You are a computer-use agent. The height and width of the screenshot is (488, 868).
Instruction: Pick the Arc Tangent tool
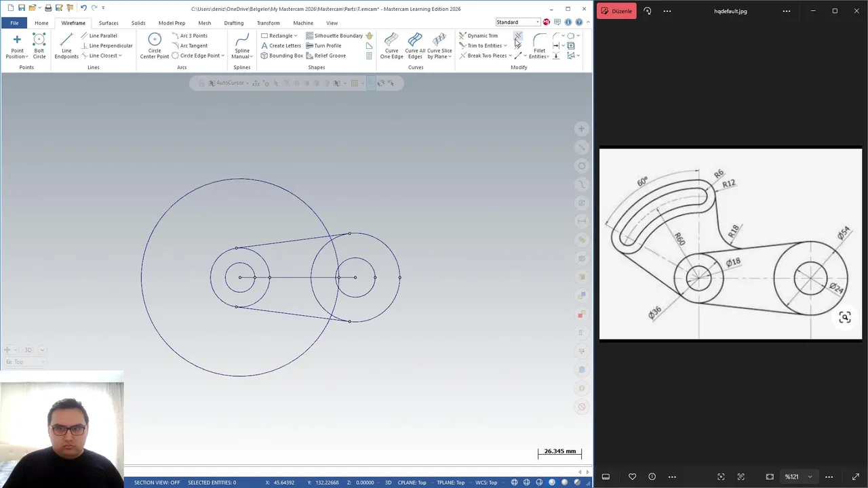pyautogui.click(x=190, y=45)
